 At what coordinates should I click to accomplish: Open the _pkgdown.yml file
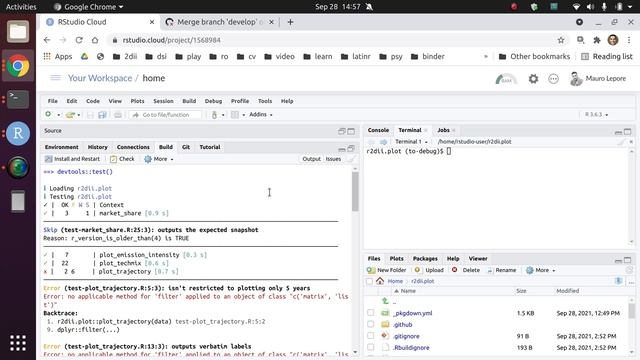coord(413,313)
